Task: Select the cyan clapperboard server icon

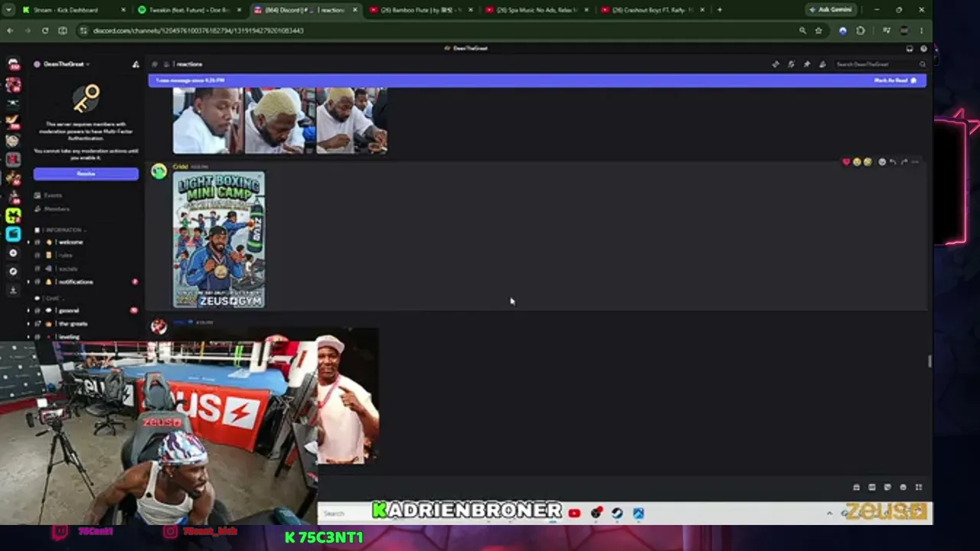Action: (13, 234)
